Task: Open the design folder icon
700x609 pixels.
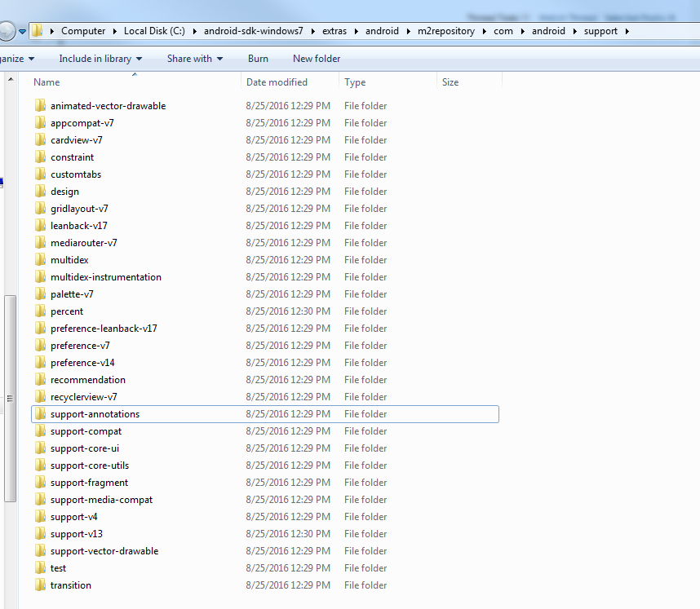Action: [x=41, y=191]
